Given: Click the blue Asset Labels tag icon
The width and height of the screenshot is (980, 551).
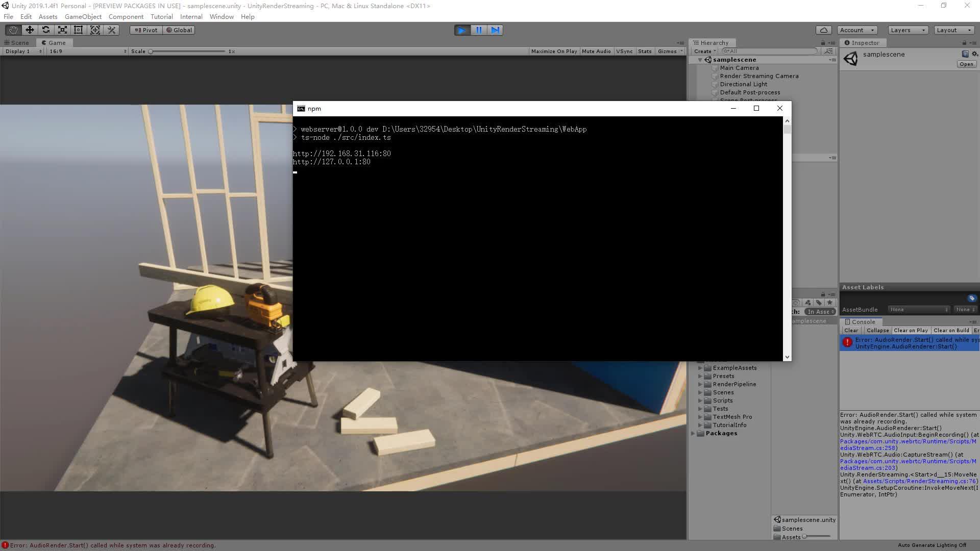Looking at the screenshot, I should coord(971,298).
